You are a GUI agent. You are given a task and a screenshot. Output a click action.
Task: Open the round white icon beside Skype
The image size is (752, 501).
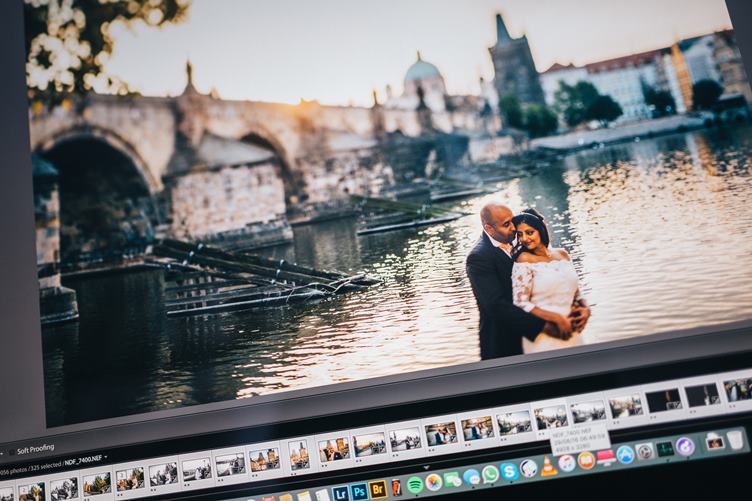click(x=529, y=469)
